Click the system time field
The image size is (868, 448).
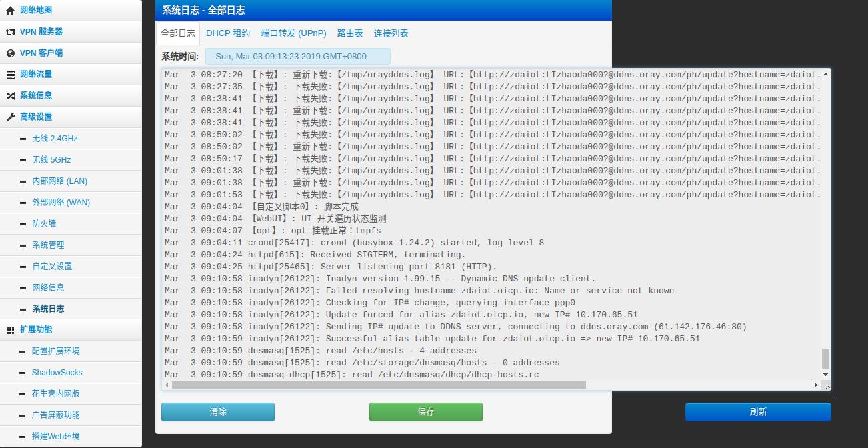click(297, 57)
